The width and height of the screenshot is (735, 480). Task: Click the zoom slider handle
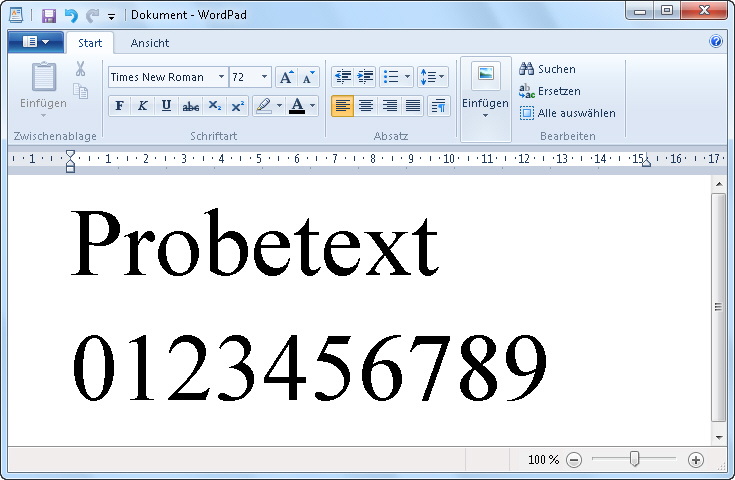click(x=634, y=459)
